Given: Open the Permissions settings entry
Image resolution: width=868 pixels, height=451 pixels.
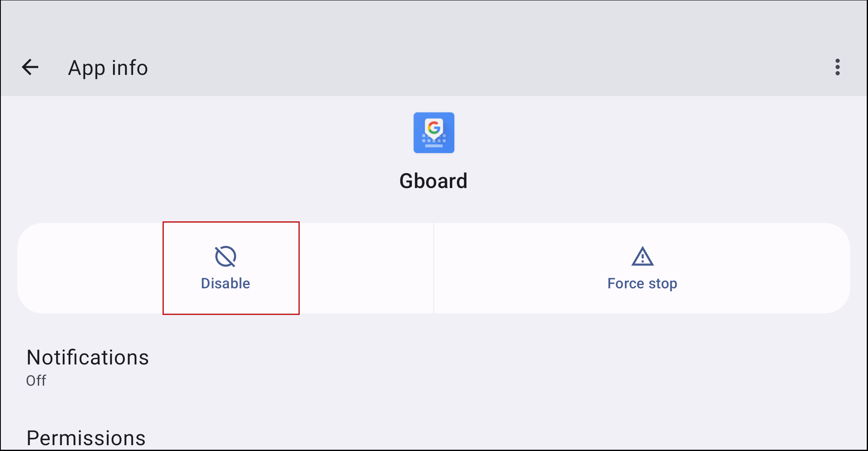Looking at the screenshot, I should (86, 438).
